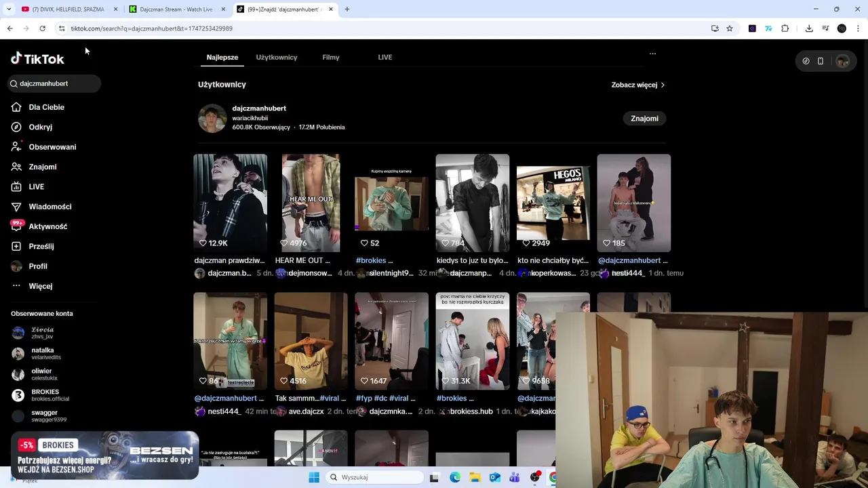
Task: Bookmark this page with the star
Action: point(730,28)
